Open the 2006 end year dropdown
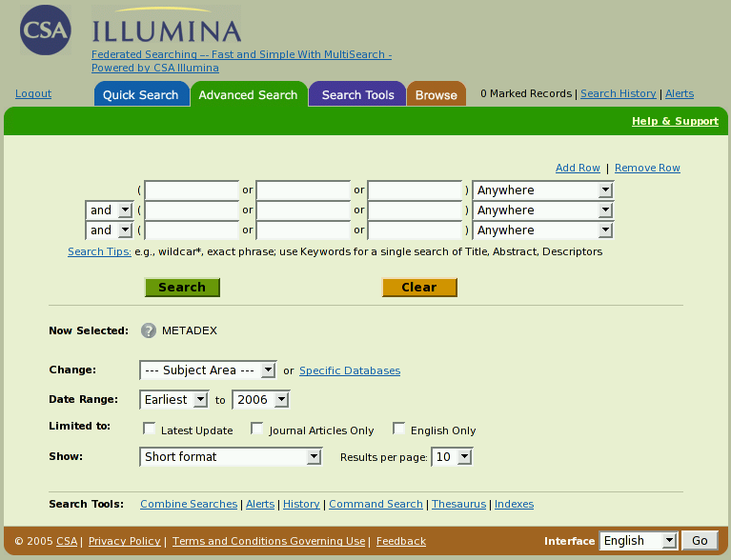 pos(261,400)
